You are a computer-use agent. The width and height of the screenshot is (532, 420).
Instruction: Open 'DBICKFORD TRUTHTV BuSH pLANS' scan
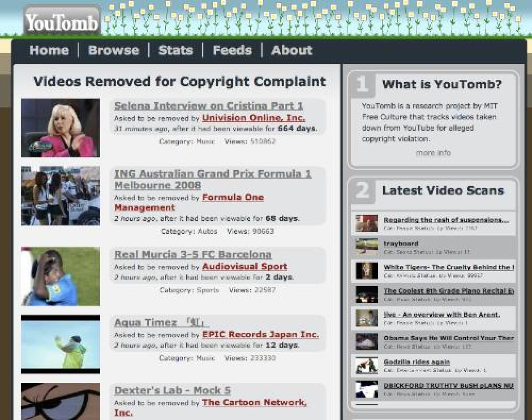pyautogui.click(x=449, y=385)
